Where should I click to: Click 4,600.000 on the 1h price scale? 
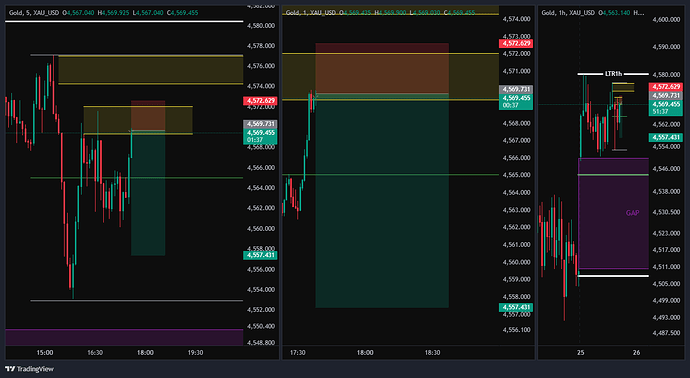[x=666, y=20]
